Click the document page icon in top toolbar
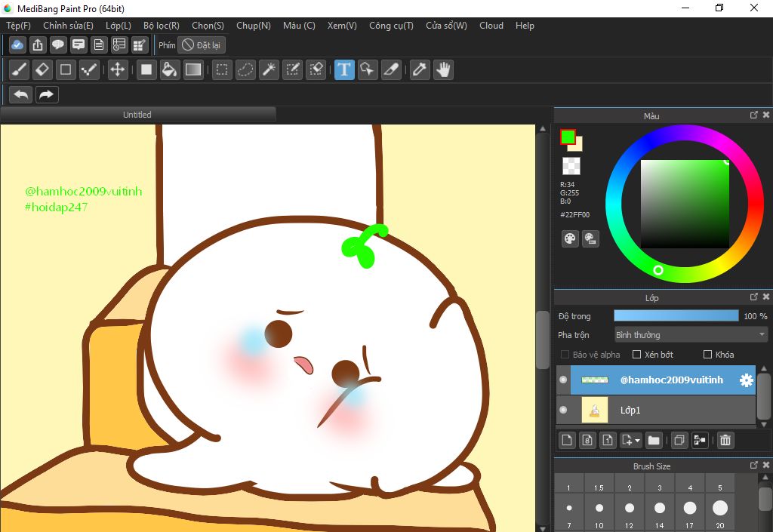 [x=99, y=45]
